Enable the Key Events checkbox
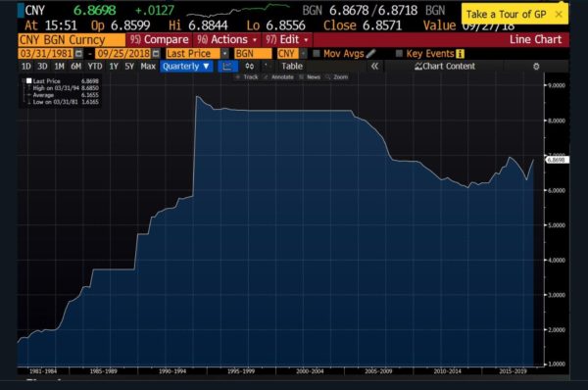The width and height of the screenshot is (588, 390). coord(399,54)
